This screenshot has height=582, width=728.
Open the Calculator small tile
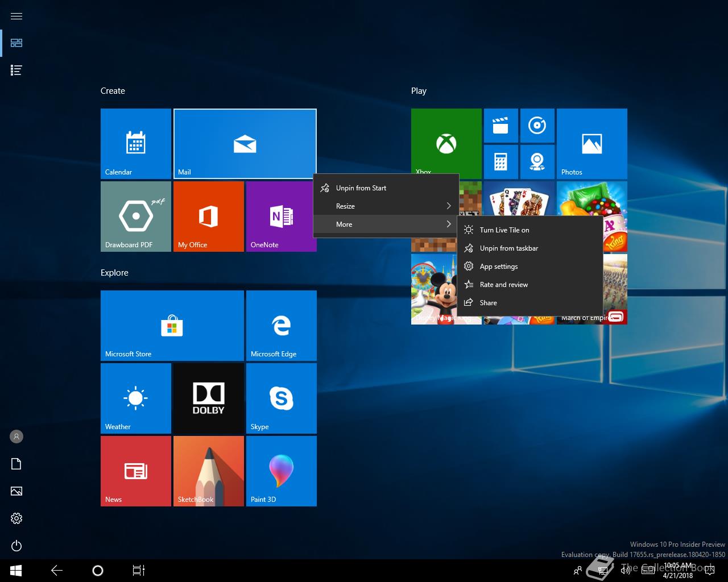[x=501, y=162]
